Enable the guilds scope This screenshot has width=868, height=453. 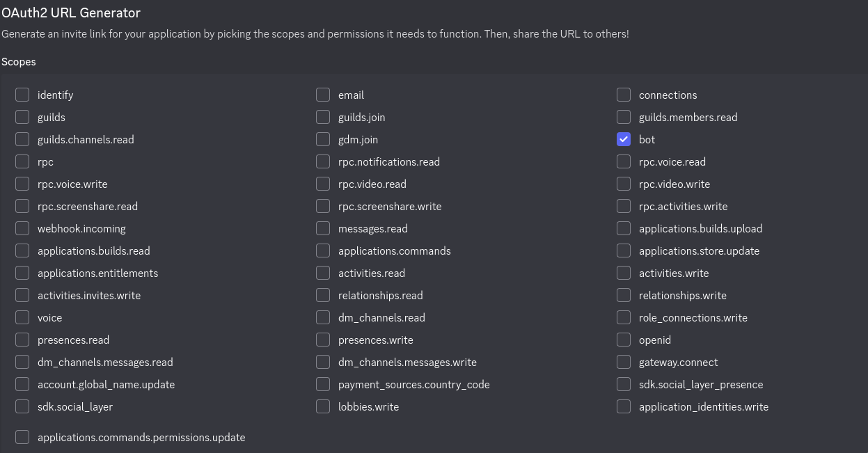click(22, 117)
